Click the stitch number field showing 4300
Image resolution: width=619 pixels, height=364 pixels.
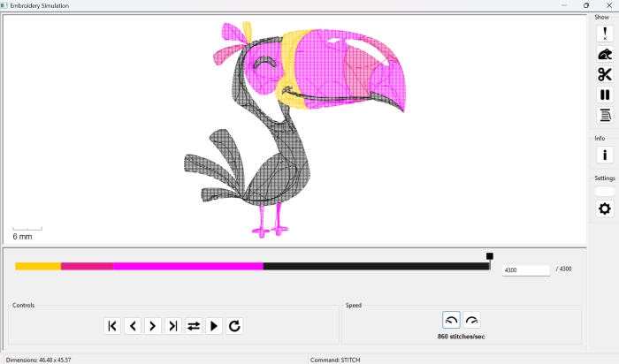(x=525, y=270)
